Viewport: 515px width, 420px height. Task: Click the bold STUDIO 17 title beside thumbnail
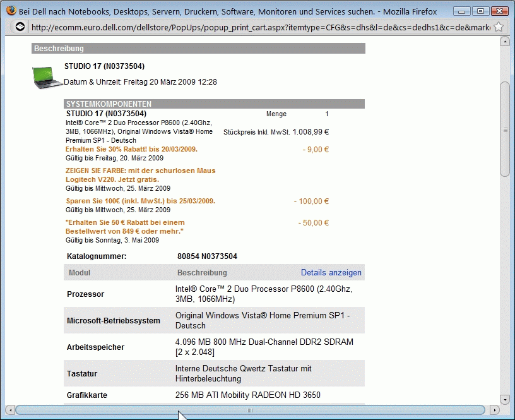click(104, 66)
